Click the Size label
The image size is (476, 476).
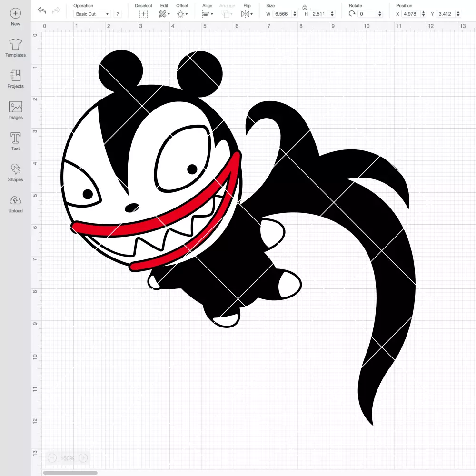[270, 5]
